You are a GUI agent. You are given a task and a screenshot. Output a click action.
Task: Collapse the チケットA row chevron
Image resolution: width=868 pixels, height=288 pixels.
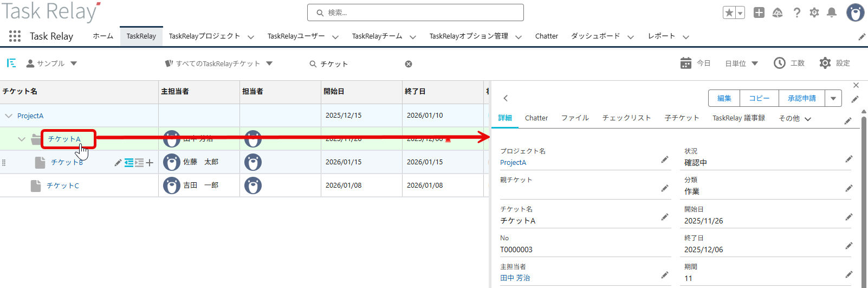pos(22,139)
